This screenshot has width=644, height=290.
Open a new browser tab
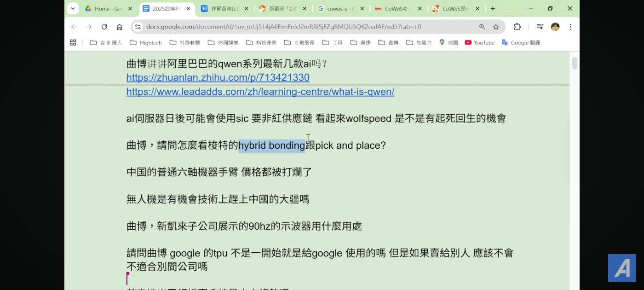tap(493, 8)
